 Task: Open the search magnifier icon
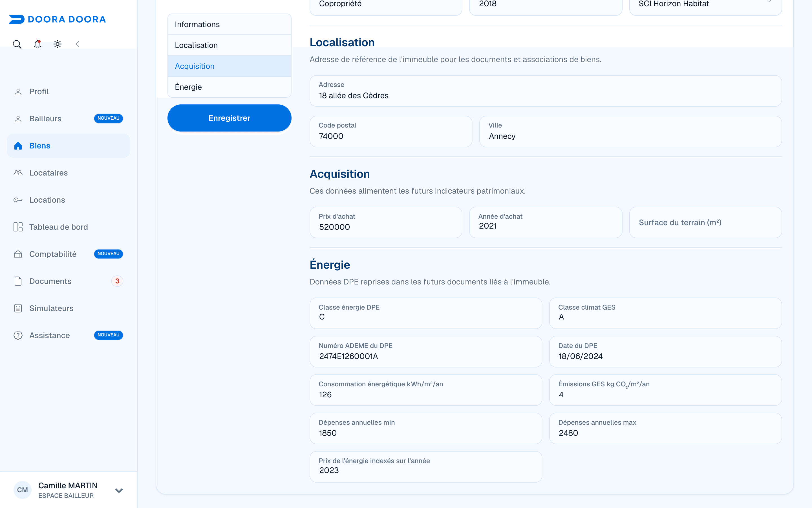click(17, 44)
